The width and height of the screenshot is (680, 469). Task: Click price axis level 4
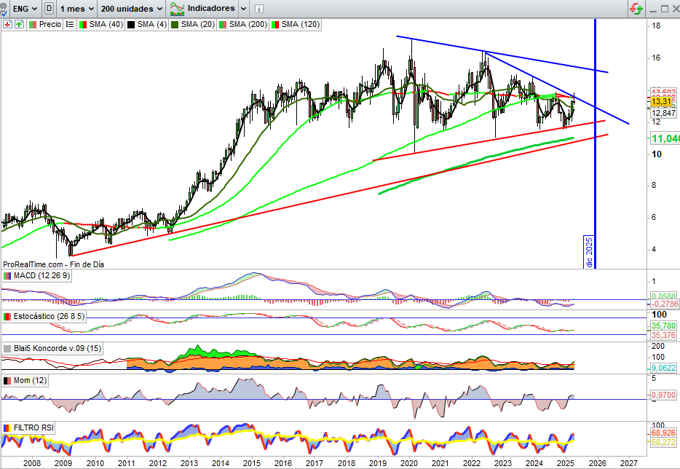click(654, 249)
